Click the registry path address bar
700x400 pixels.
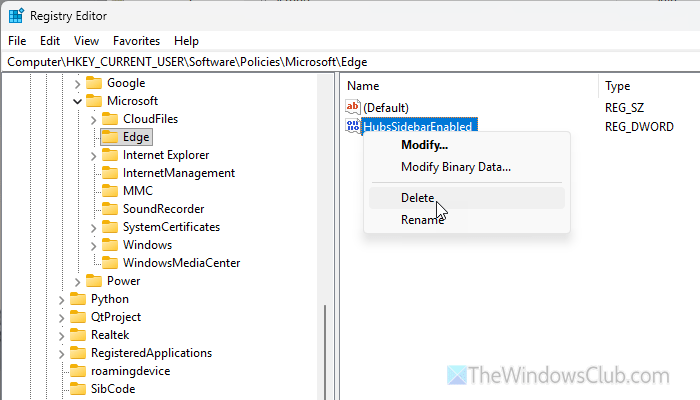(x=351, y=62)
